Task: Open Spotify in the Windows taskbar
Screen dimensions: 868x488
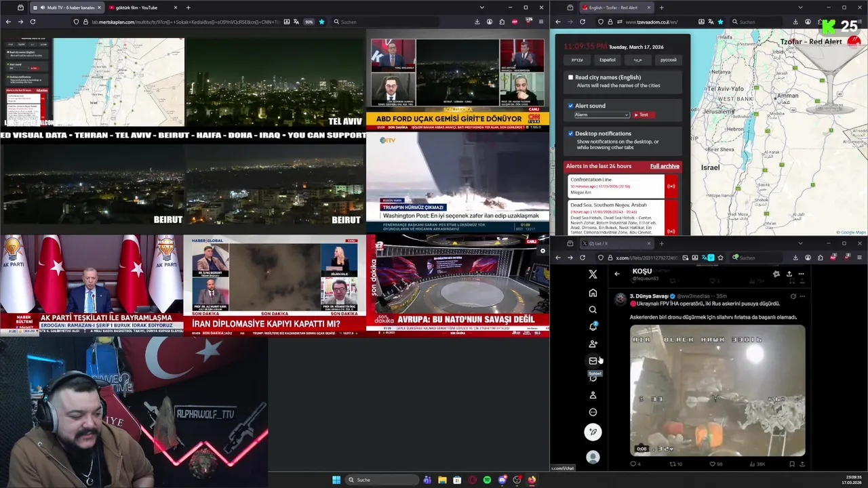Action: [487, 480]
